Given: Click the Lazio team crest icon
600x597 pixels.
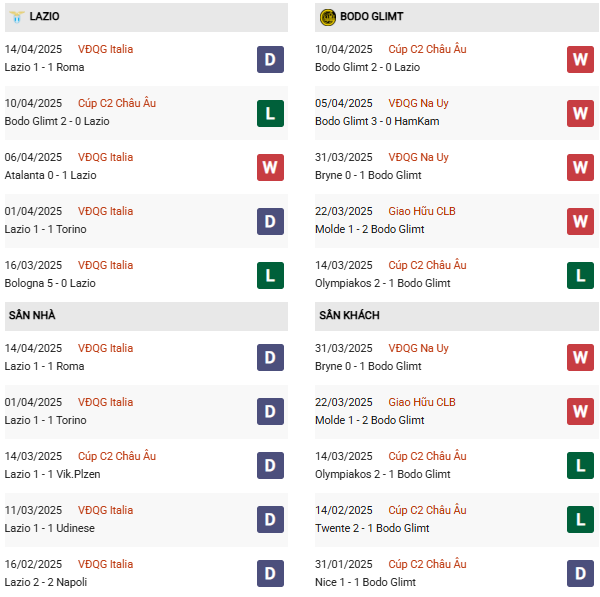Looking at the screenshot, I should tap(17, 17).
